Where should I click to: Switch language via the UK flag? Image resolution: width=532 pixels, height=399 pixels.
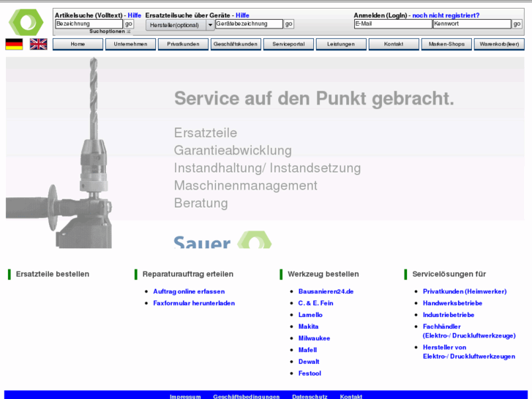(38, 44)
